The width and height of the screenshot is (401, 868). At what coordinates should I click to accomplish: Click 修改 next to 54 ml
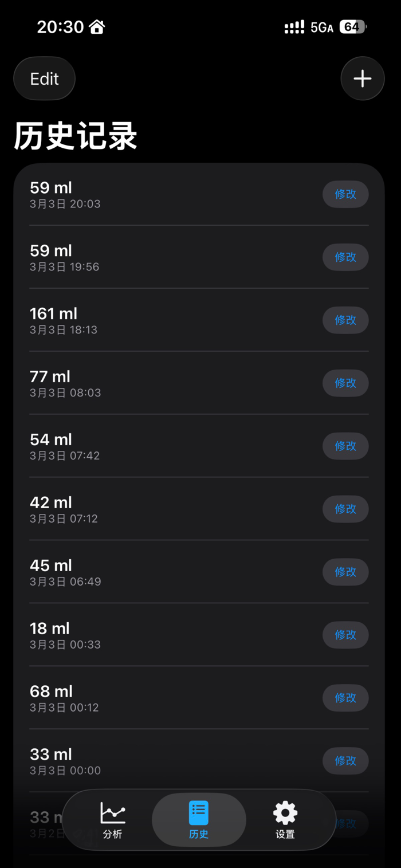345,446
